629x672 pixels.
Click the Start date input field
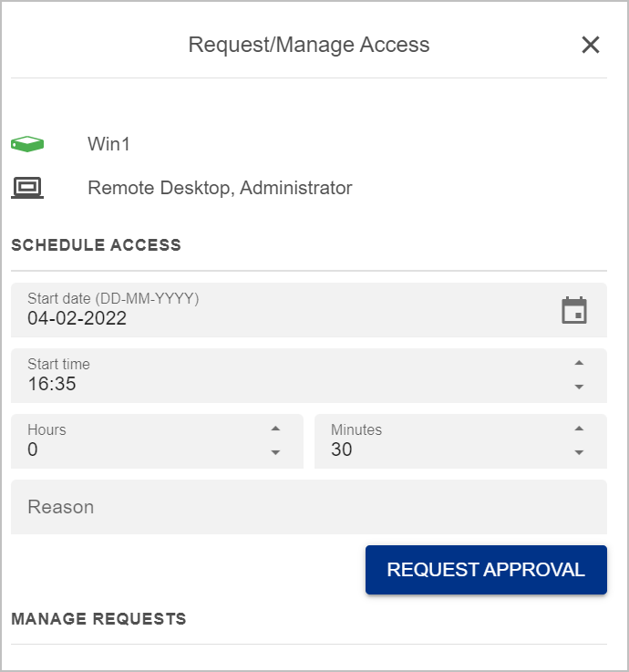tap(273, 318)
